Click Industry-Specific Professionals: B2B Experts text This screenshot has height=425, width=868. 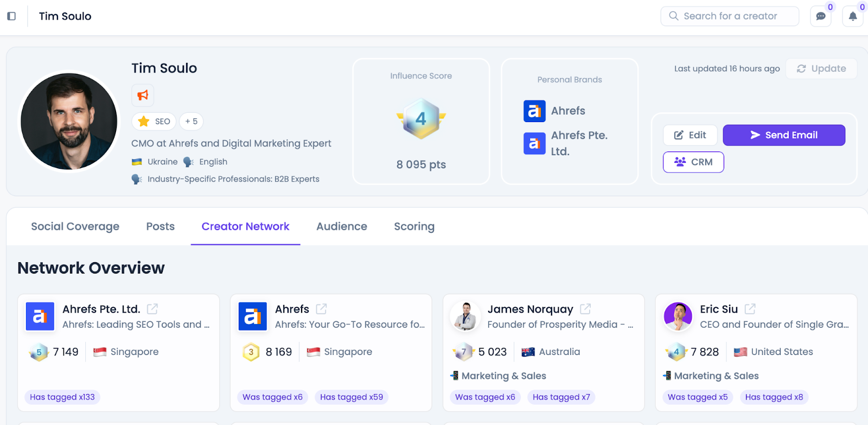(233, 179)
